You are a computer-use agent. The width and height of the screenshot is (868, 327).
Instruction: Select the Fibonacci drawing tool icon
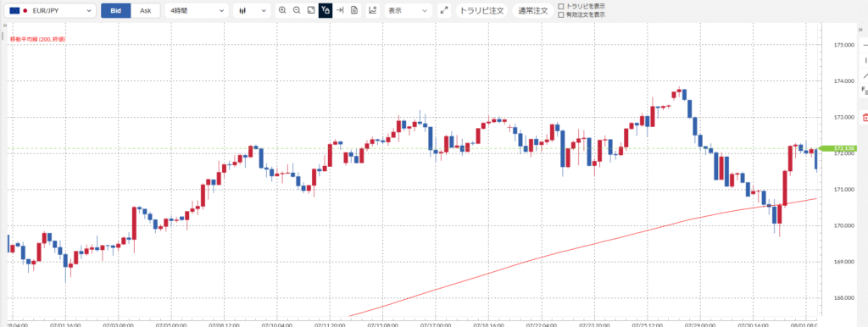(865, 90)
